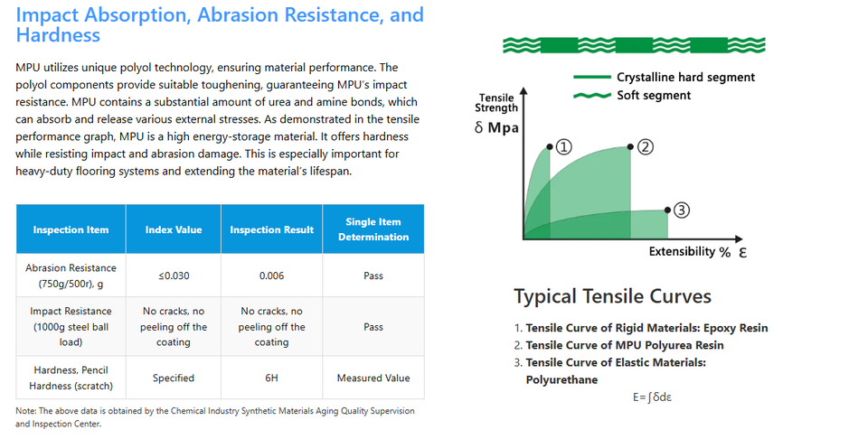
Task: Select the Index Value column header
Action: coord(174,229)
